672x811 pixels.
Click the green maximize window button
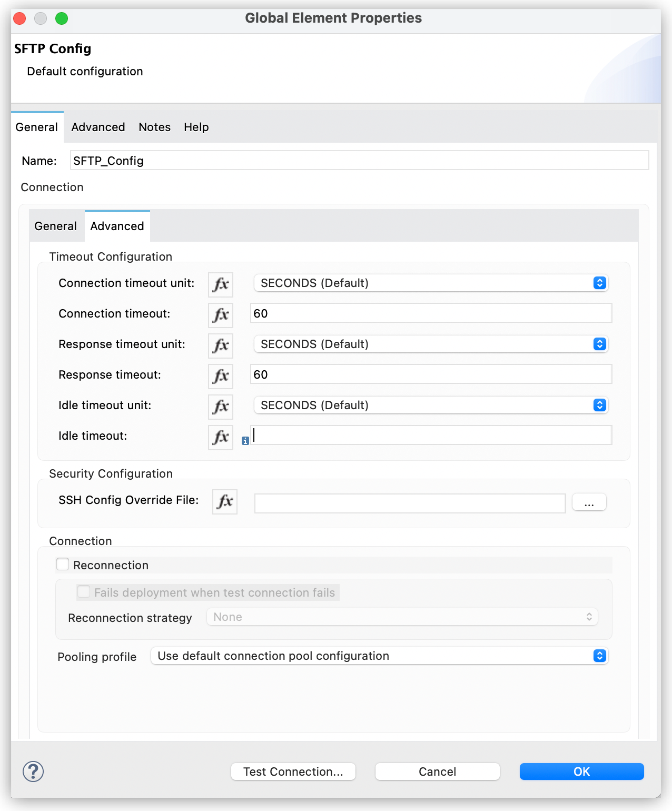click(62, 18)
